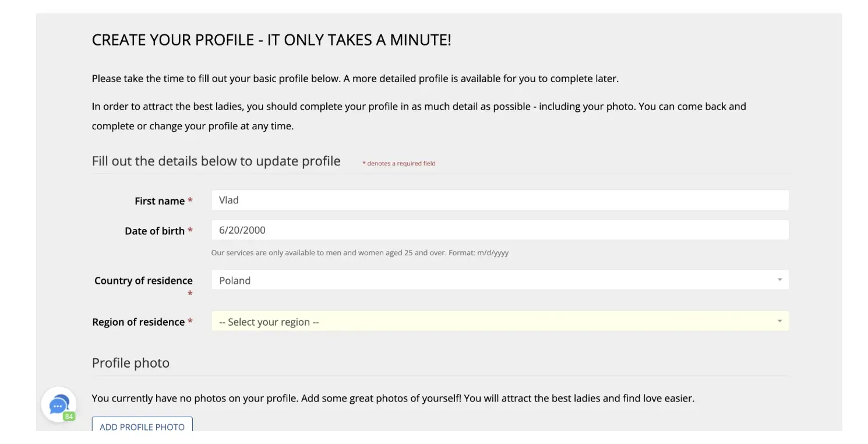Screen dimensions: 868x444
Task: Open the live chat bubble icon
Action: click(x=58, y=404)
